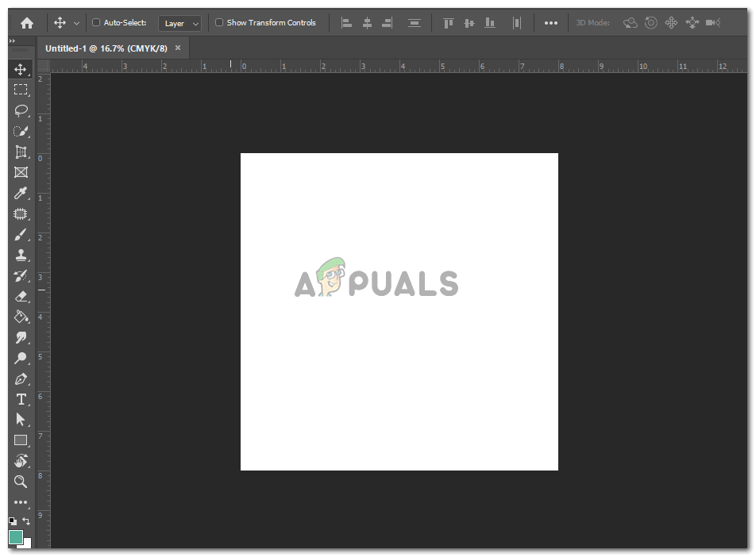Screen dimensions: 756x557
Task: Open the Move tool preset picker arrow
Action: (x=76, y=23)
